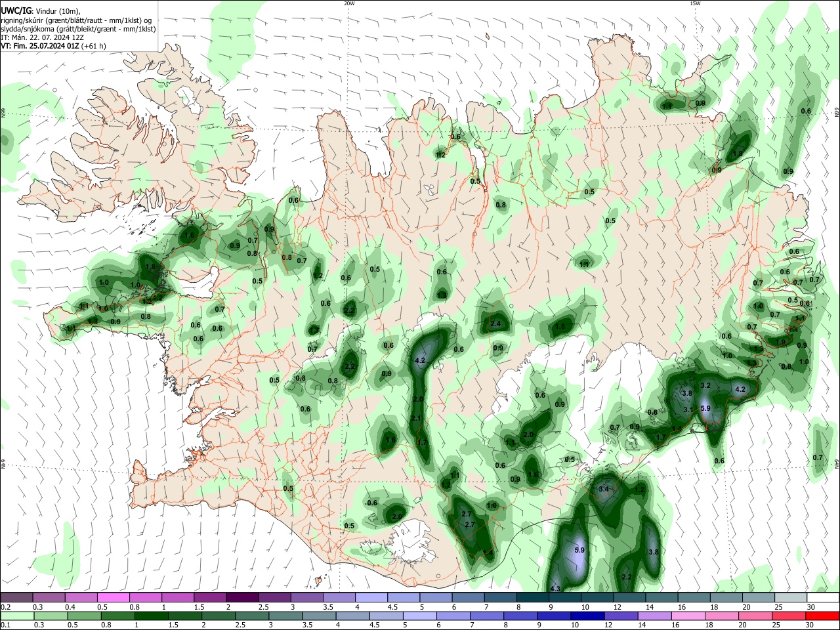The height and width of the screenshot is (630, 840).
Task: Click the white snow swatch labeled 30
Action: click(x=824, y=597)
